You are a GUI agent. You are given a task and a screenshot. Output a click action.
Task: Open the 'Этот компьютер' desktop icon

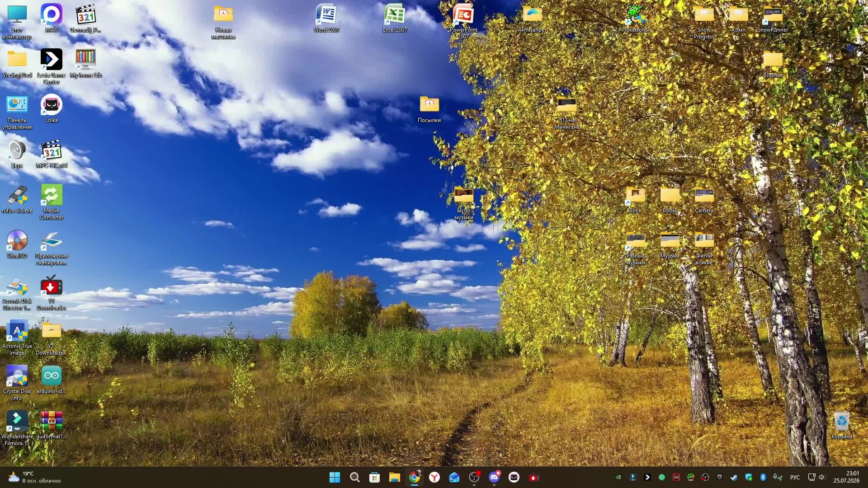click(17, 22)
